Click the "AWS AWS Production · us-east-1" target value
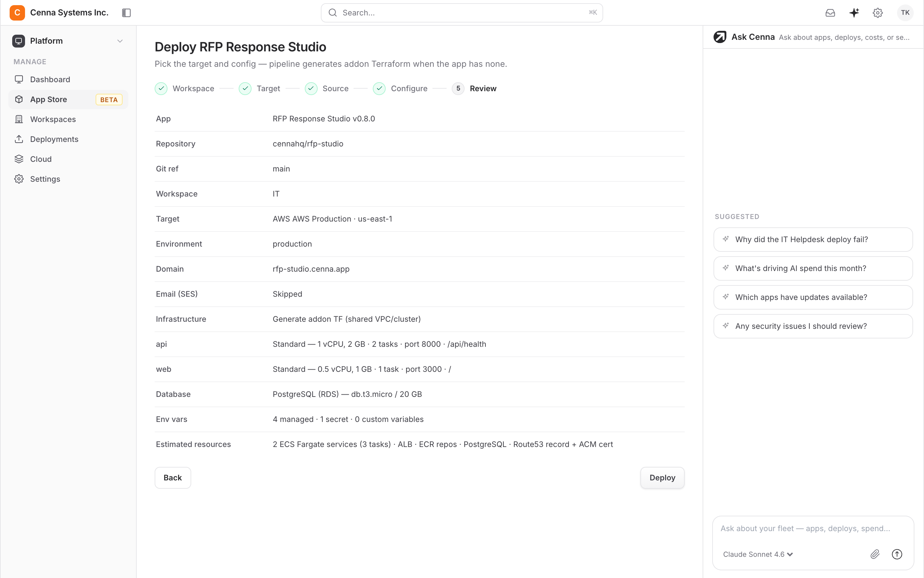Screen dimensions: 924x578 coord(332,219)
